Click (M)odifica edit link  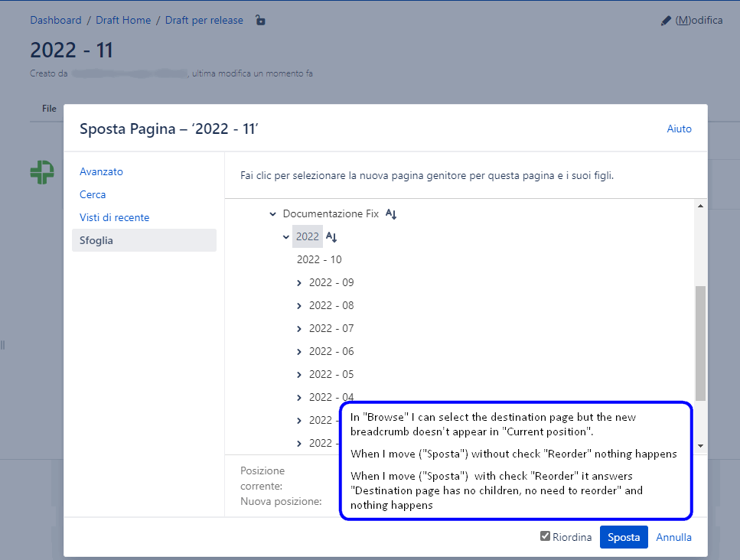point(699,21)
